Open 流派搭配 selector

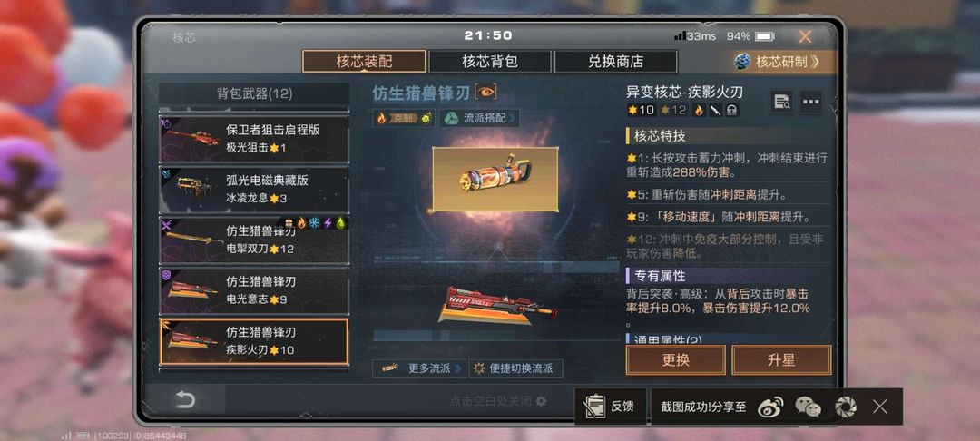(x=479, y=118)
